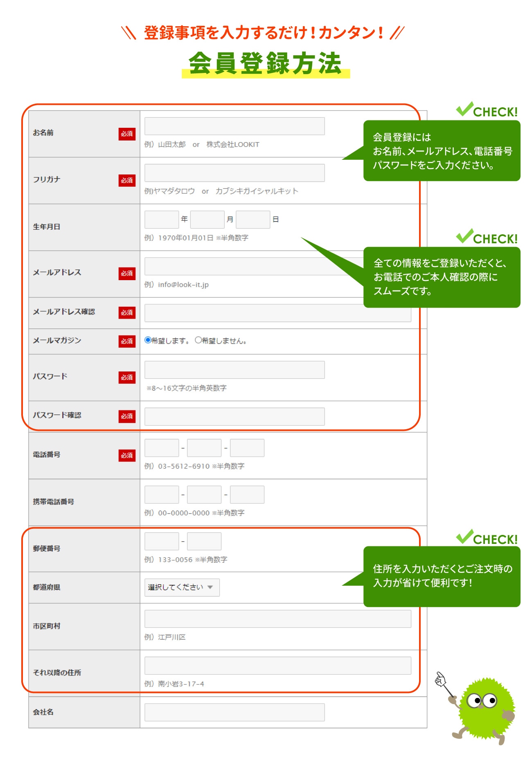
Task: Click last 携帯電話番号 box
Action: click(x=247, y=494)
